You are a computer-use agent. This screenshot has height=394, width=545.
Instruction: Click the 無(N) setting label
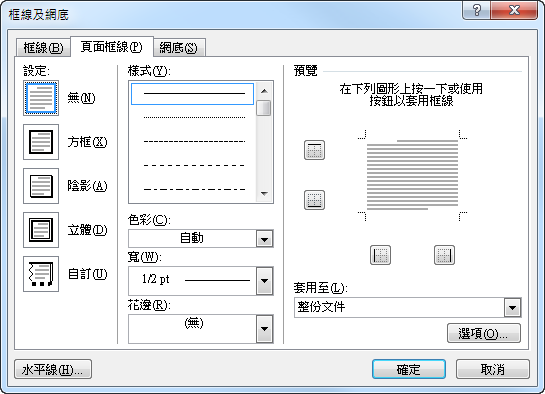click(81, 98)
